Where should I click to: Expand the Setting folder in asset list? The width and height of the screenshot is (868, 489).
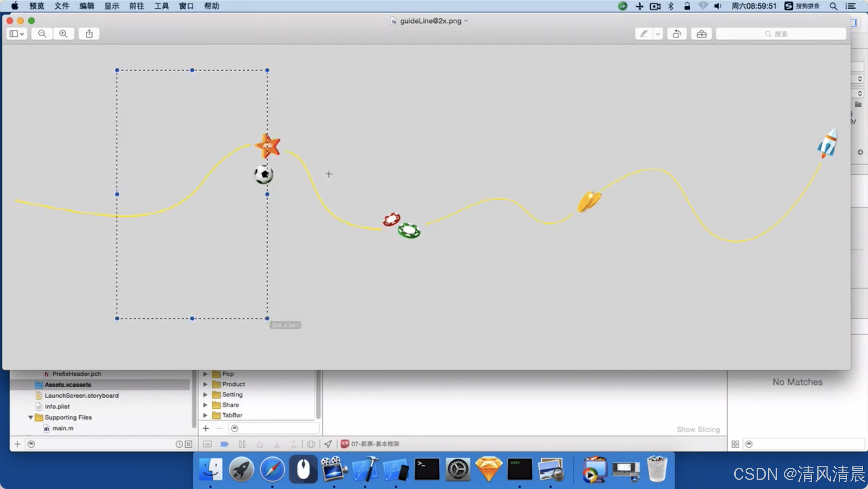[205, 394]
